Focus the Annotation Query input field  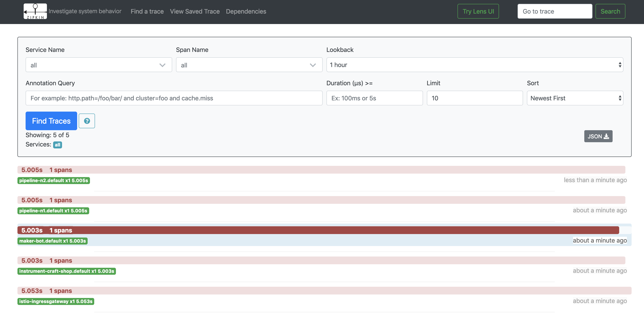[x=174, y=98]
